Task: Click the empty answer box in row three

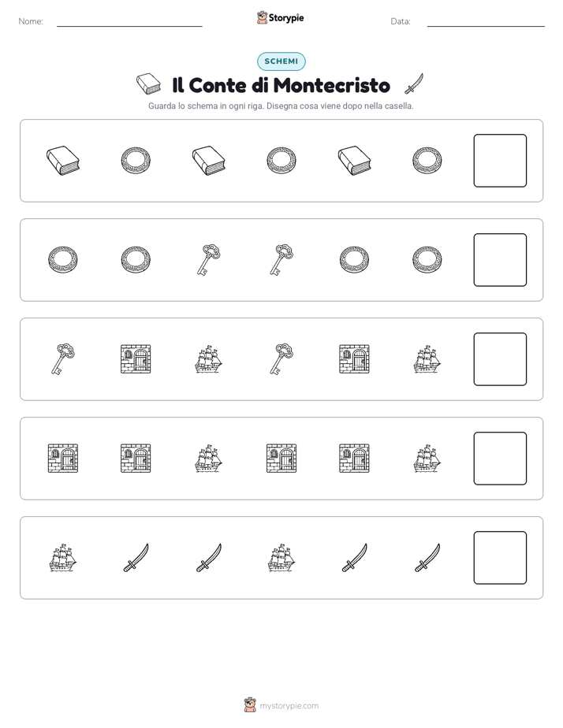Action: pos(500,359)
